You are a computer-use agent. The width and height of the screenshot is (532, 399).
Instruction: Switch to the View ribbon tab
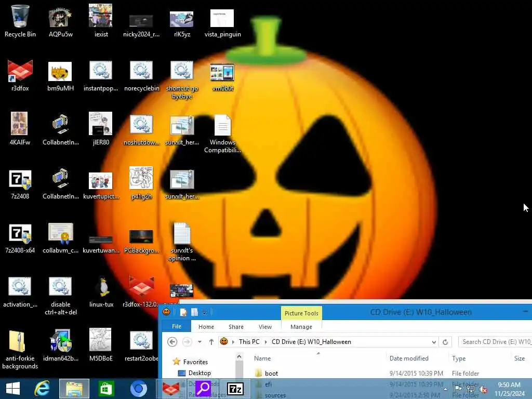(265, 327)
